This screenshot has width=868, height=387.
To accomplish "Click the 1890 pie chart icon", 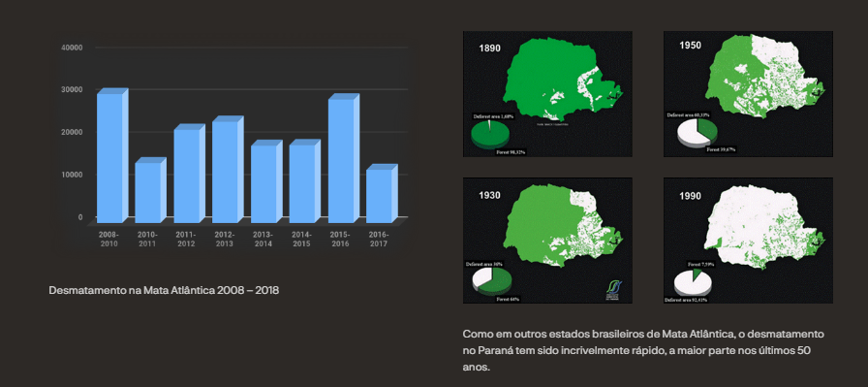I will 489,135.
